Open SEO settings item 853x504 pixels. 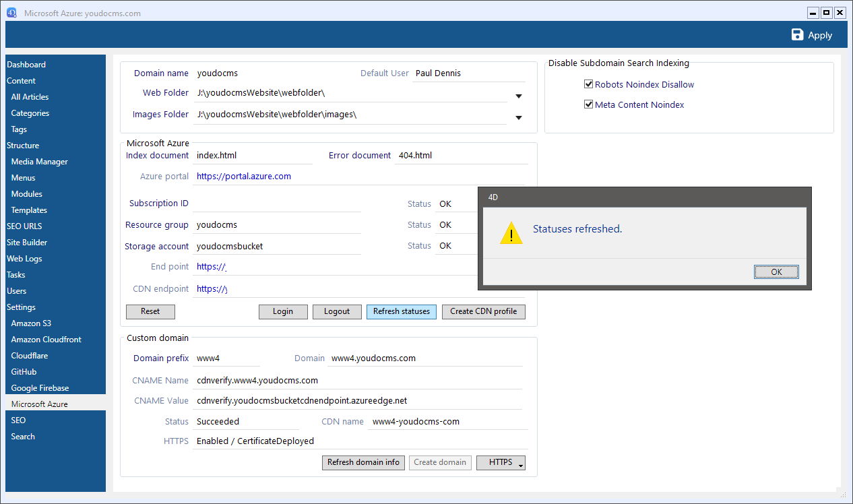(18, 420)
